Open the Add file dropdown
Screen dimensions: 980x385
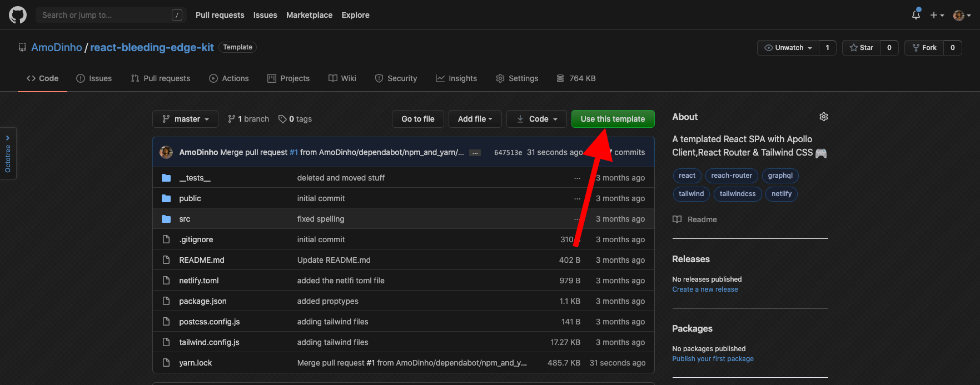coord(475,119)
